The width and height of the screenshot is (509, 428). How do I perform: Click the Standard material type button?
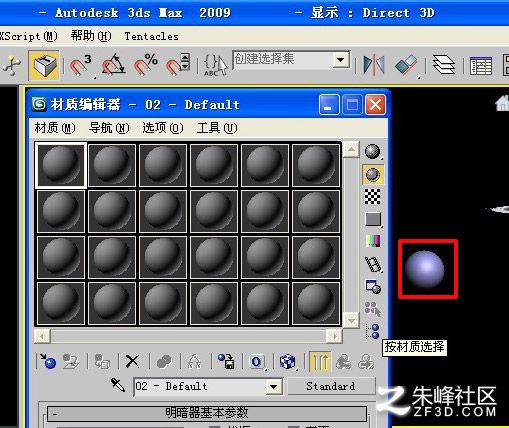[x=331, y=386]
